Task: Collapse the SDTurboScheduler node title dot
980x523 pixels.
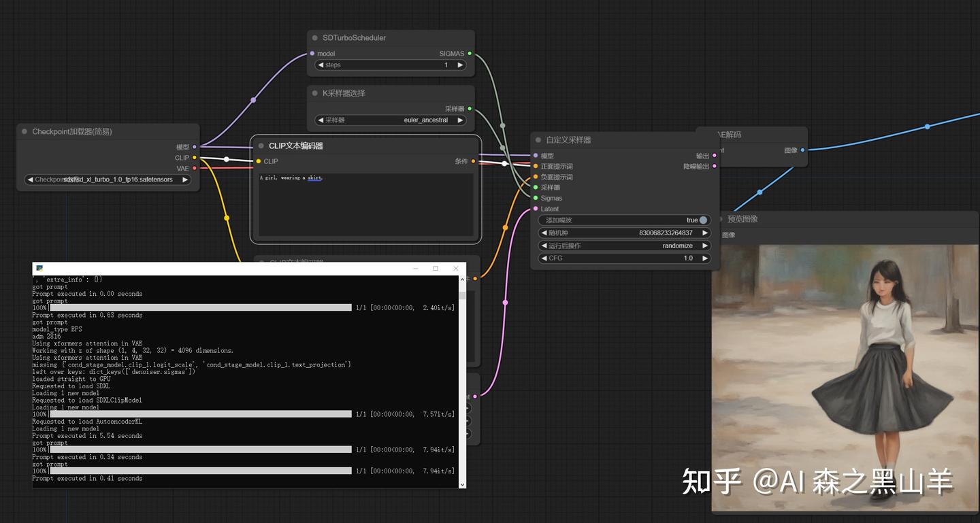Action: click(x=314, y=37)
